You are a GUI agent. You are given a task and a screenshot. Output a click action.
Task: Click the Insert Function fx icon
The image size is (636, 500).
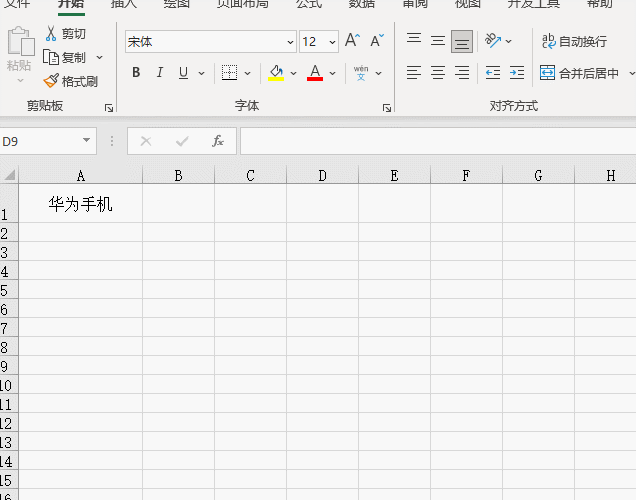pos(218,141)
